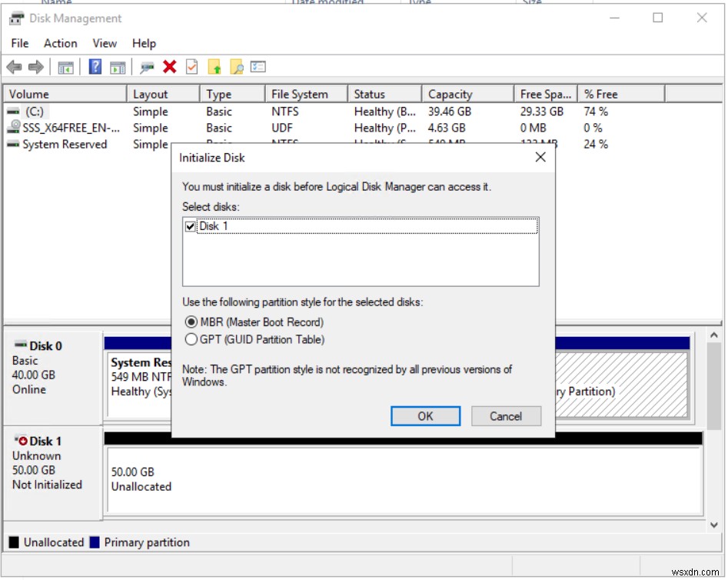The image size is (728, 580).
Task: Show the console tree panel icon
Action: 65,67
